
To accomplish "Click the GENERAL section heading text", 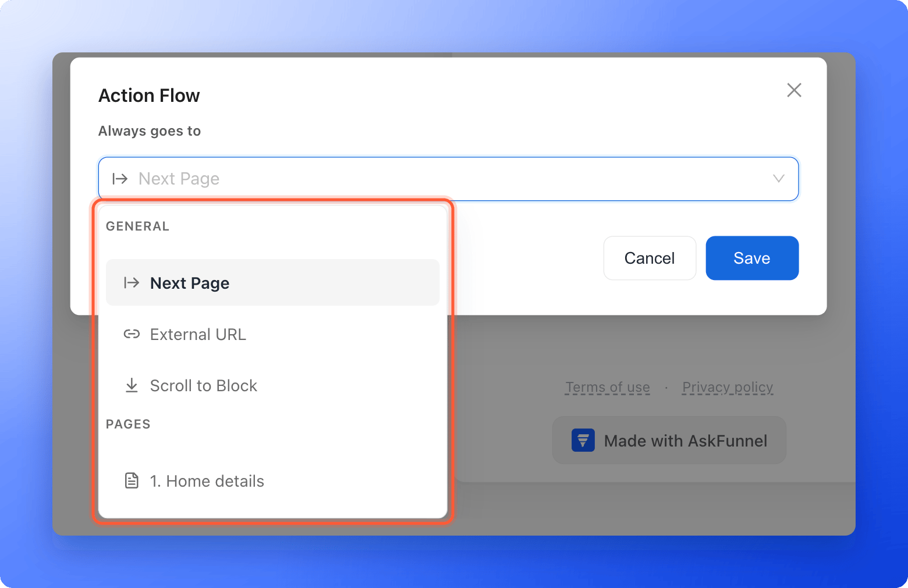I will 137,226.
